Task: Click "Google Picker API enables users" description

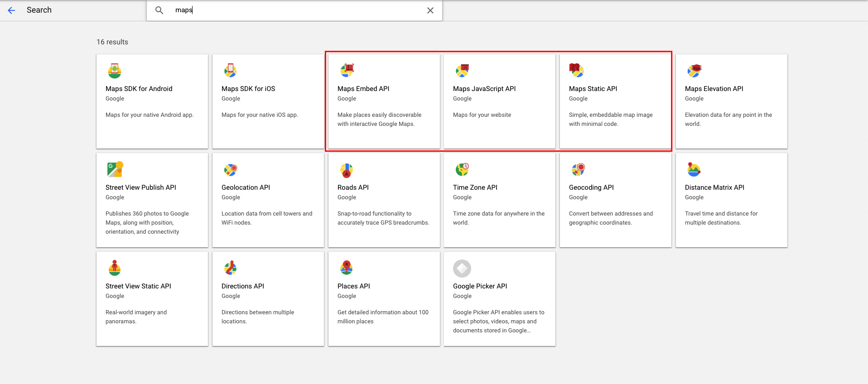Action: click(499, 322)
